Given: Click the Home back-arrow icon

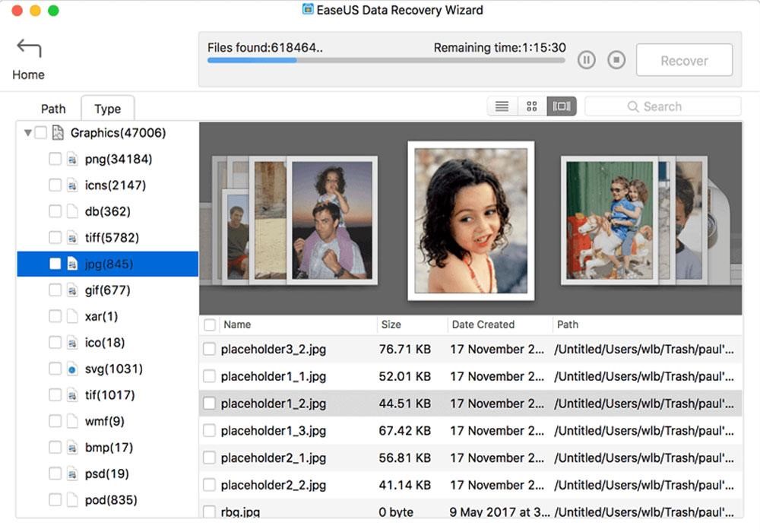Looking at the screenshot, I should (x=29, y=47).
